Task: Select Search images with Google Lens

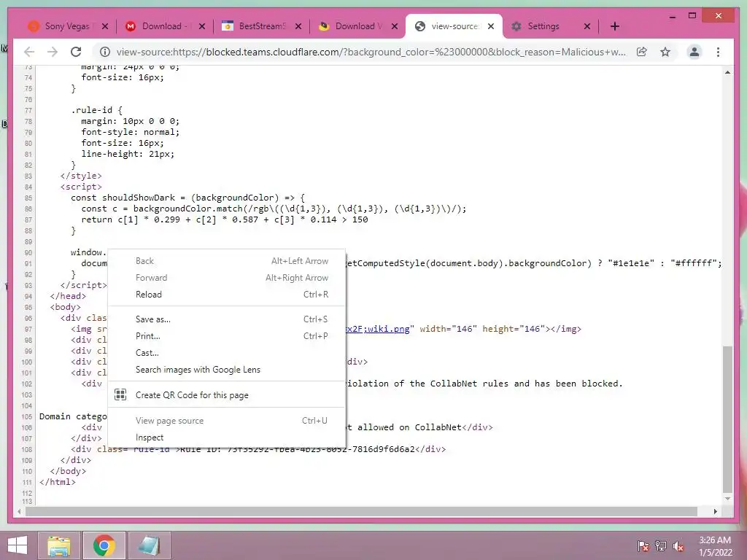Action: click(x=226, y=370)
